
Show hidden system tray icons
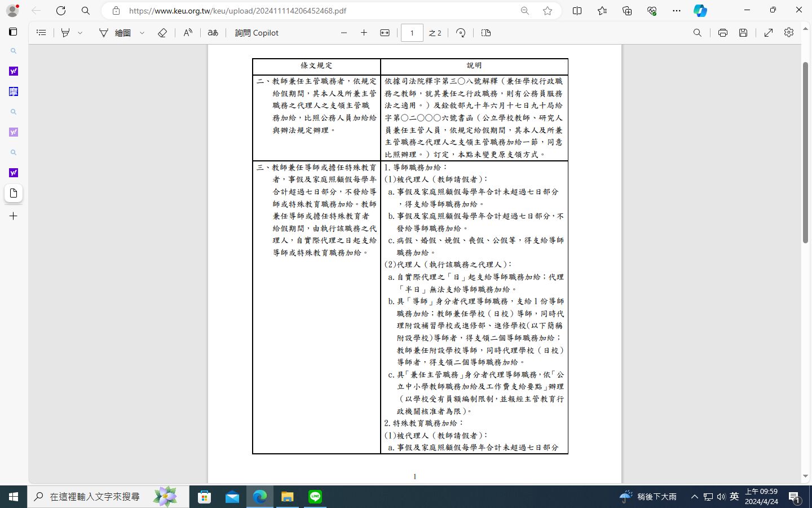(x=695, y=497)
